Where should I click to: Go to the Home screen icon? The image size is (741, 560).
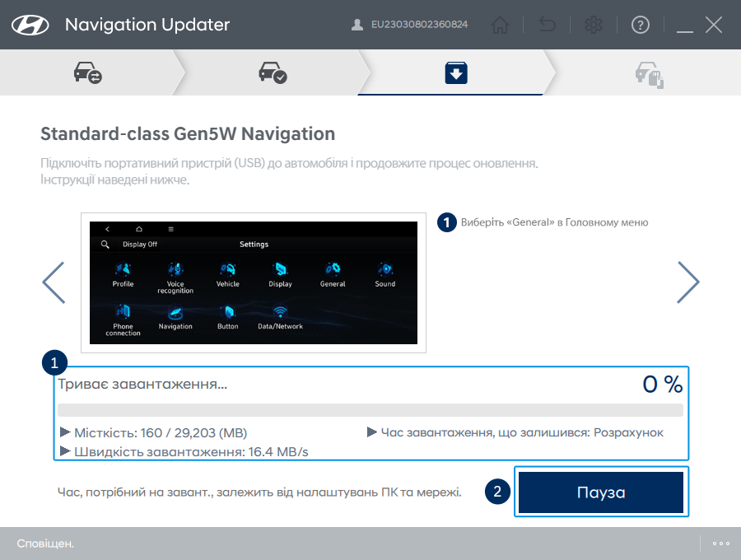(500, 25)
